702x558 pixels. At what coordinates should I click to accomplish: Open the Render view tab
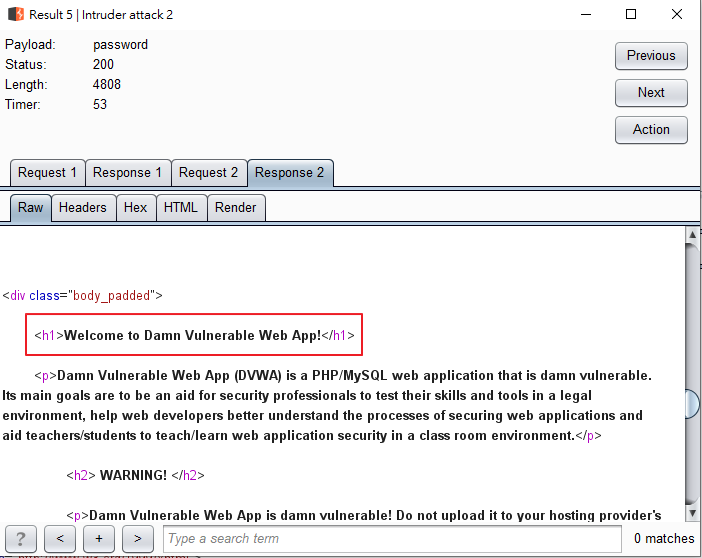coord(235,208)
